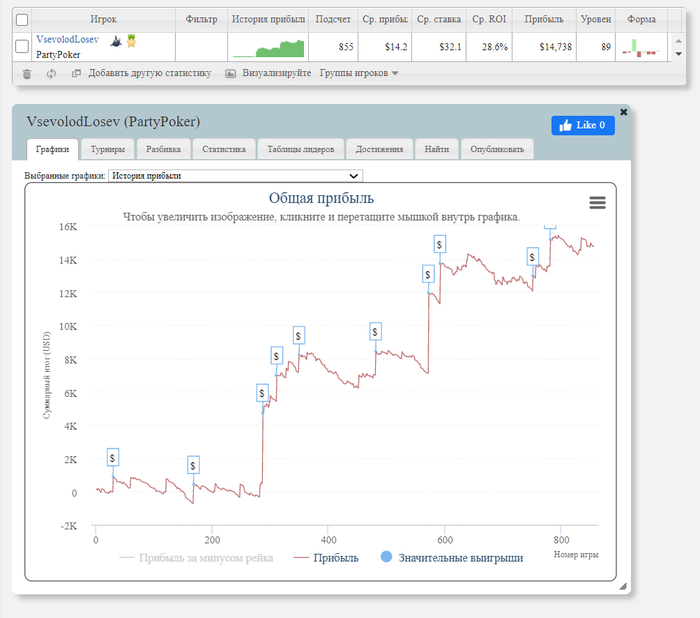The width and height of the screenshot is (700, 618).
Task: Open the VsevolodLosev player link
Action: click(67, 40)
